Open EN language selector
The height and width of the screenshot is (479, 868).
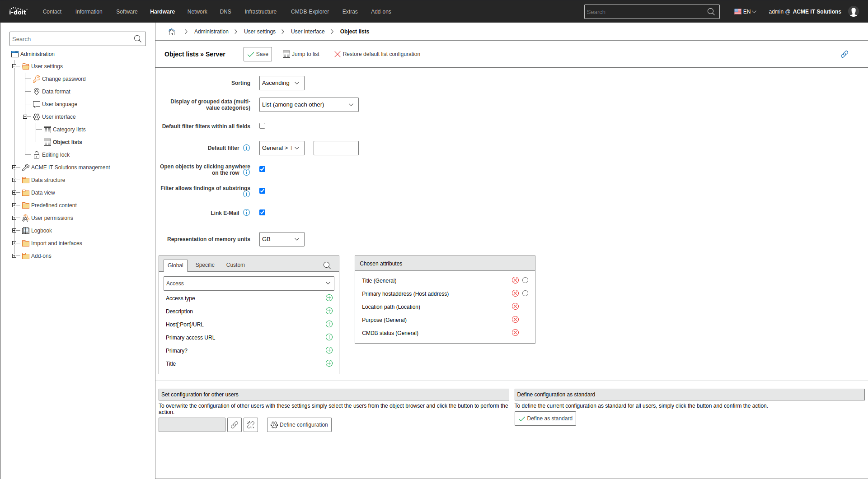[745, 12]
